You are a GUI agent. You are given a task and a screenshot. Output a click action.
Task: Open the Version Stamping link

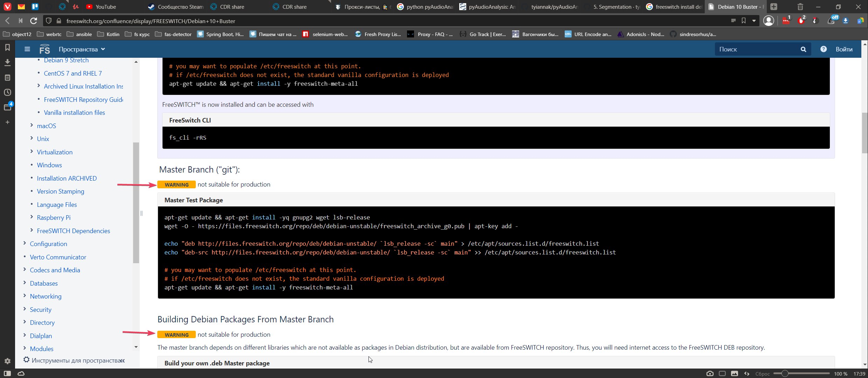coord(61,191)
